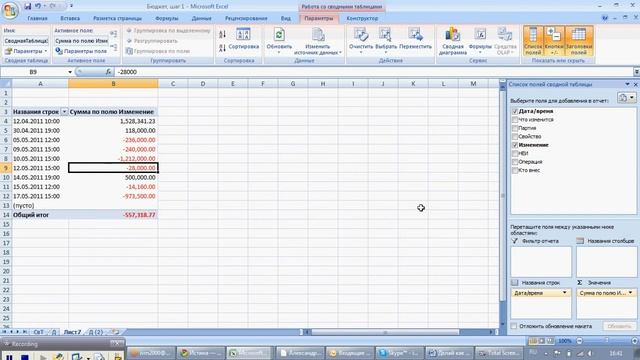Open the Названия строк filter dropdown in A3
The image size is (640, 360).
(x=64, y=111)
